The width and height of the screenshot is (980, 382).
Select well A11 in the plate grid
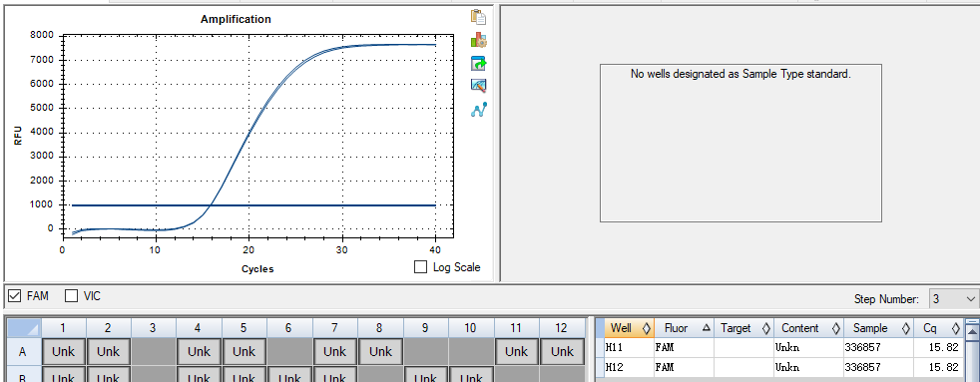pos(516,351)
